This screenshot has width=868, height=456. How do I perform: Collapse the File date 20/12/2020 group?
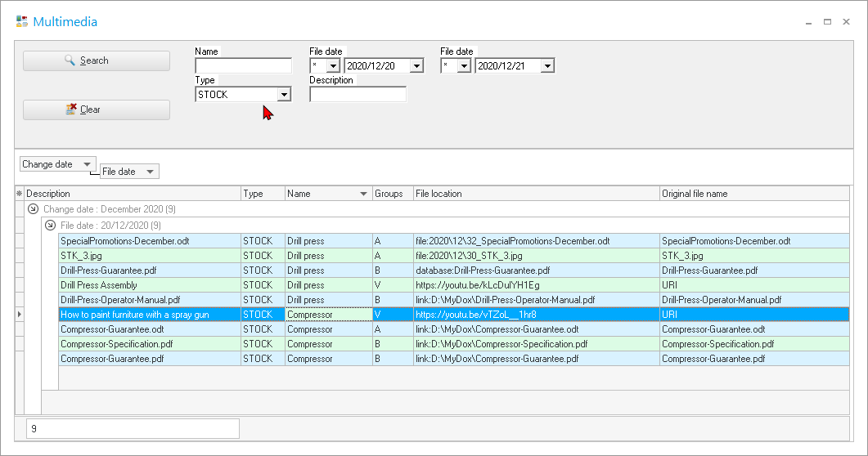tap(51, 225)
